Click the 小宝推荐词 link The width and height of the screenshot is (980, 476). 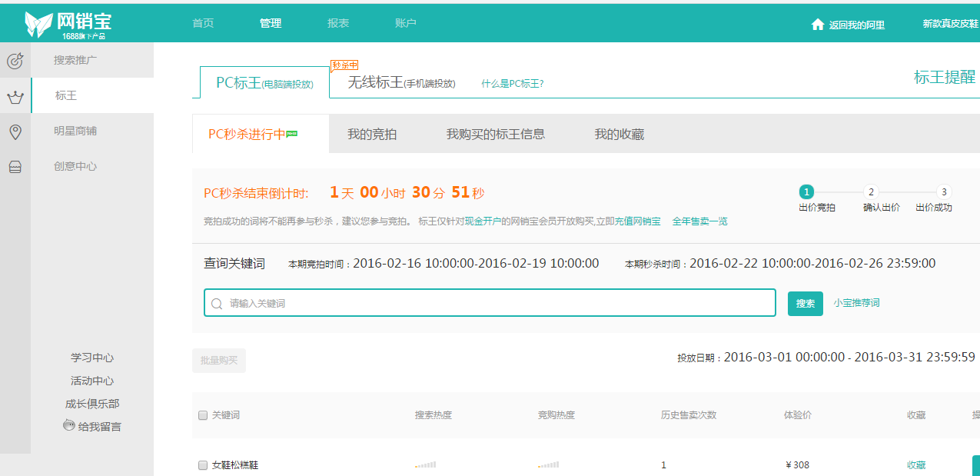point(856,303)
